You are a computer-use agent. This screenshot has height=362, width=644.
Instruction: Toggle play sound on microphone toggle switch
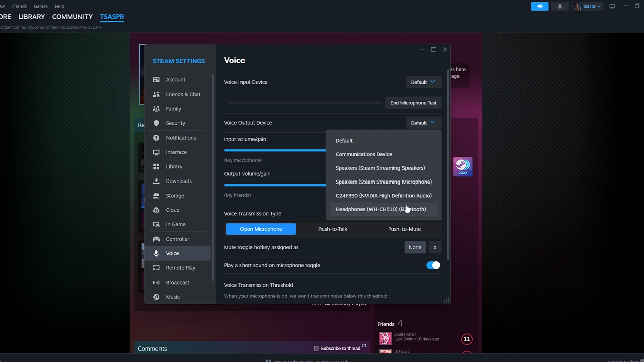point(433,265)
